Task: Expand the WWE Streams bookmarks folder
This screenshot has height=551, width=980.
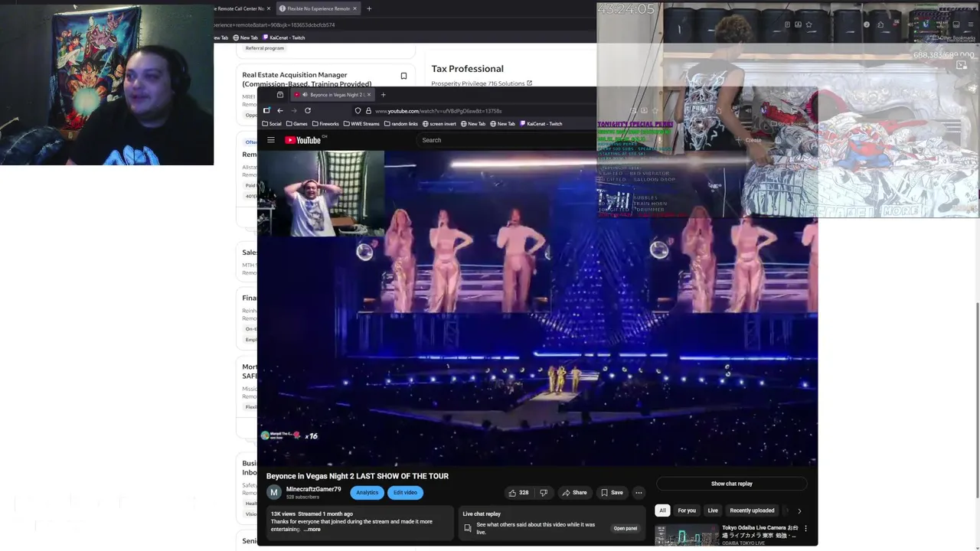Action: coord(361,124)
